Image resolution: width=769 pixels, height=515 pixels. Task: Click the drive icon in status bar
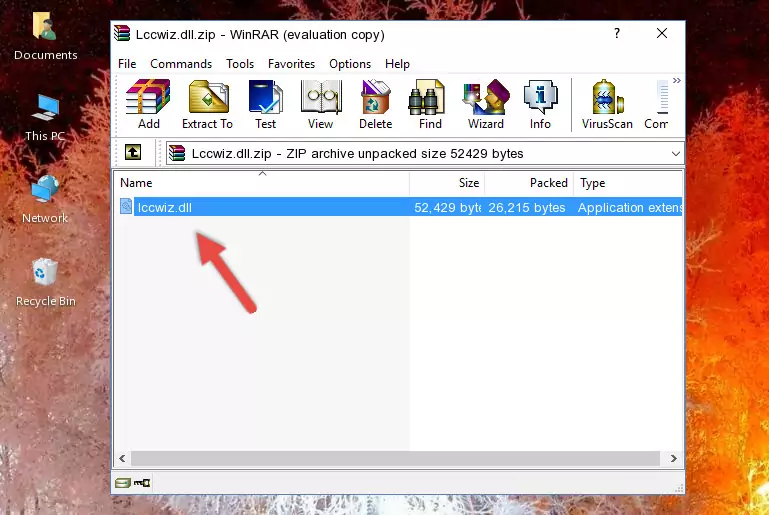pyautogui.click(x=123, y=483)
